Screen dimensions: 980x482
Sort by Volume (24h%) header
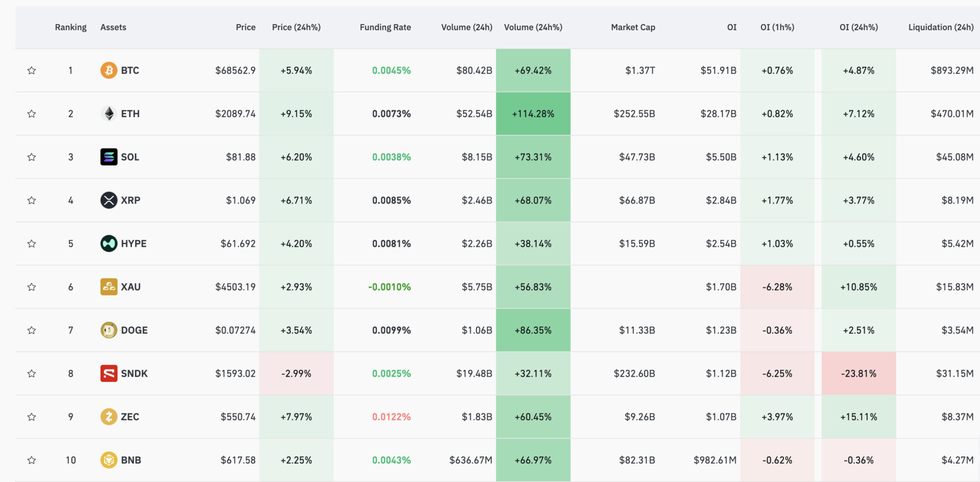(x=533, y=27)
